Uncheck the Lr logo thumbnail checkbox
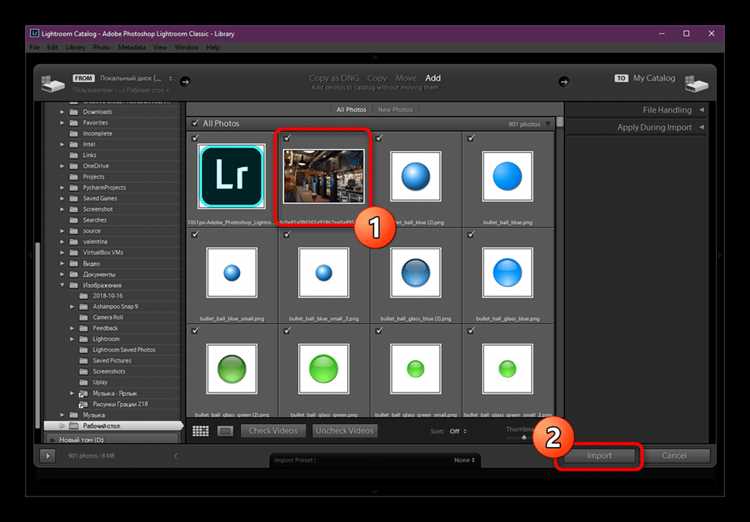Screen dimensions: 750x522 (x=195, y=138)
